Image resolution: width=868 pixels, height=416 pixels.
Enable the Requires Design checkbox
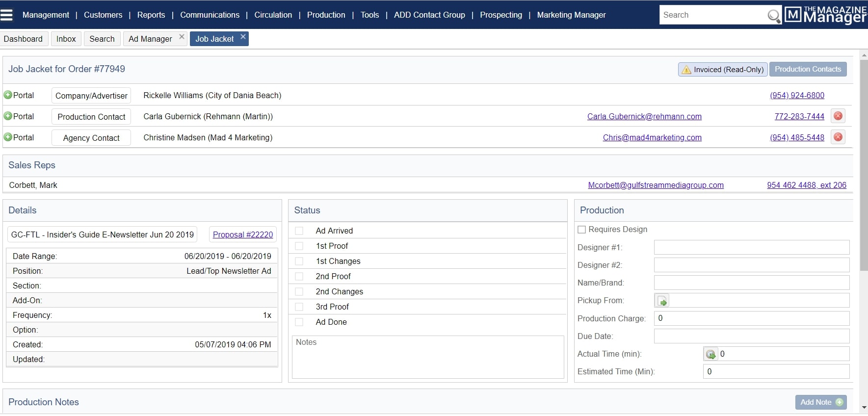point(582,230)
